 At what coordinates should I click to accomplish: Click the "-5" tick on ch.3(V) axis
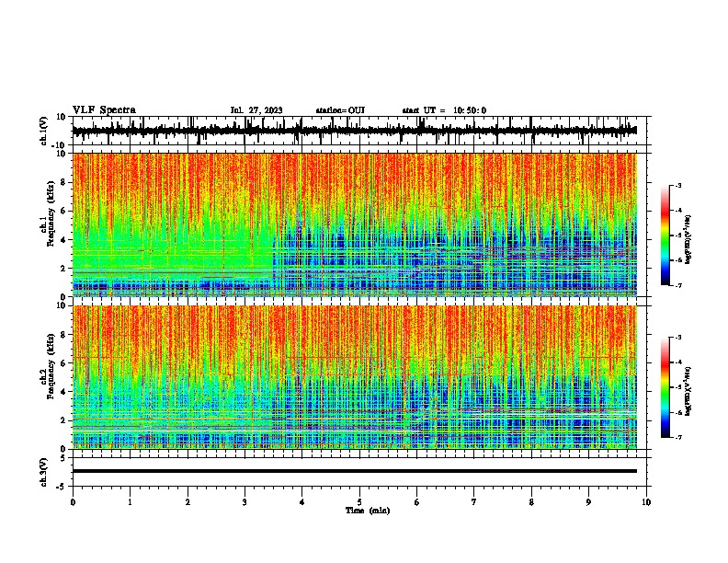[63, 487]
